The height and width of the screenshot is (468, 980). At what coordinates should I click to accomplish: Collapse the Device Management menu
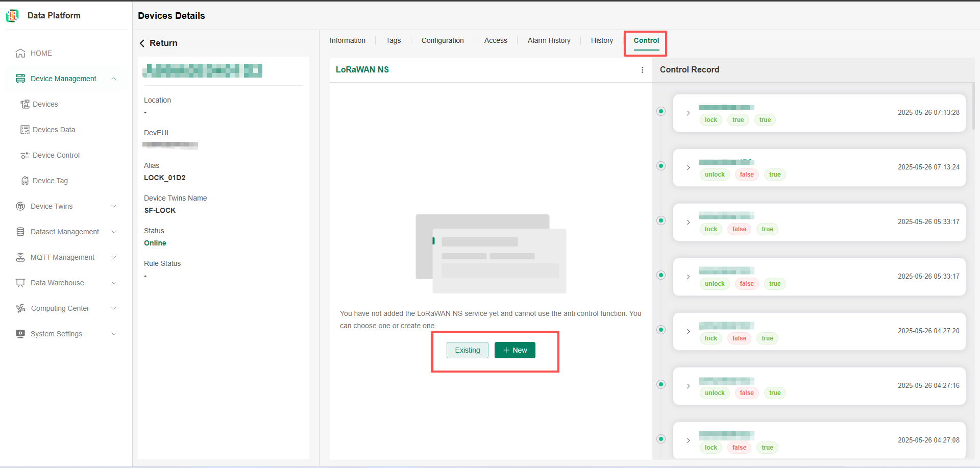point(114,79)
